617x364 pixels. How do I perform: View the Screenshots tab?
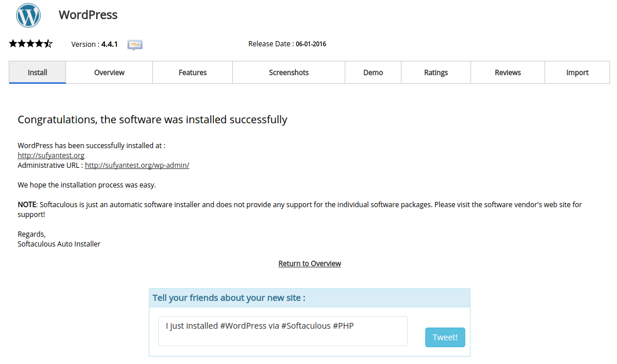[288, 72]
